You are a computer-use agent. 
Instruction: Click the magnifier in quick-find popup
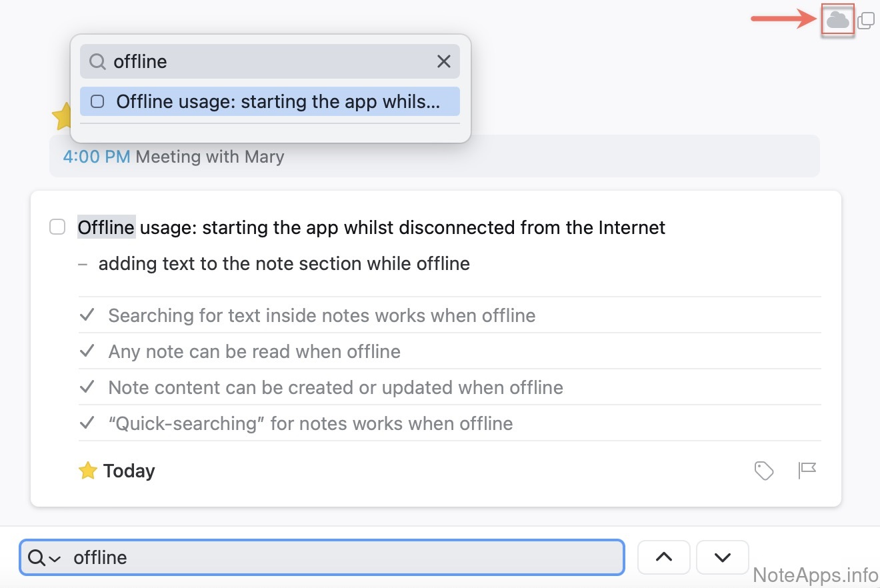coord(97,61)
